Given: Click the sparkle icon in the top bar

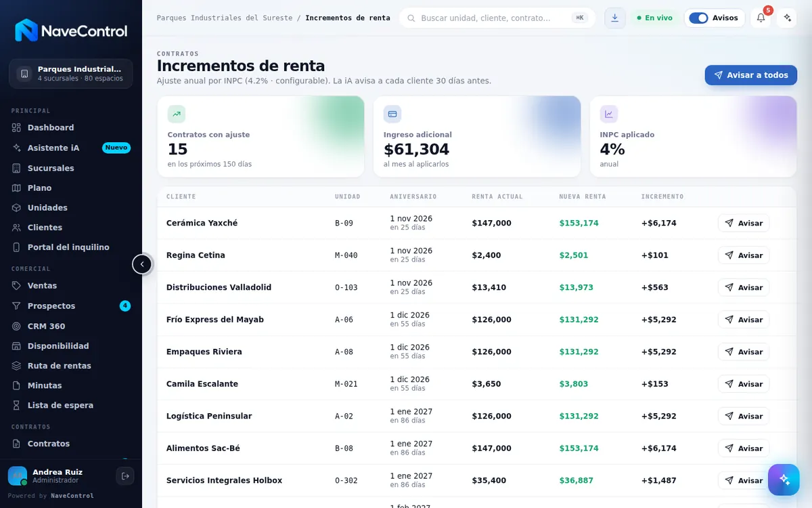Looking at the screenshot, I should pos(786,18).
